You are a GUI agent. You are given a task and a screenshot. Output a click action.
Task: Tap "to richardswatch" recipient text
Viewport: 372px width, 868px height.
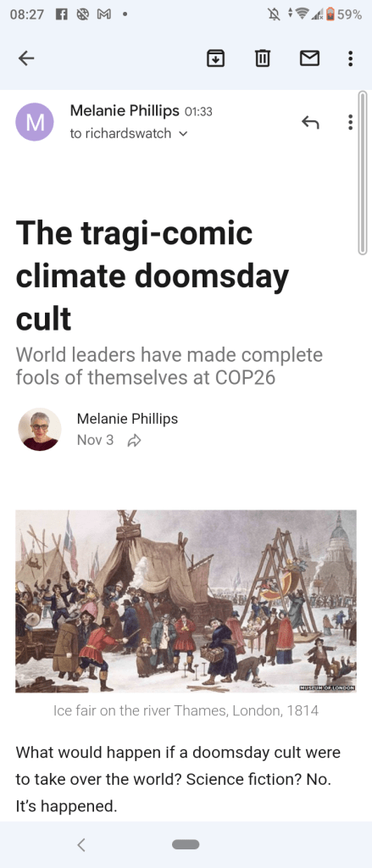[120, 133]
